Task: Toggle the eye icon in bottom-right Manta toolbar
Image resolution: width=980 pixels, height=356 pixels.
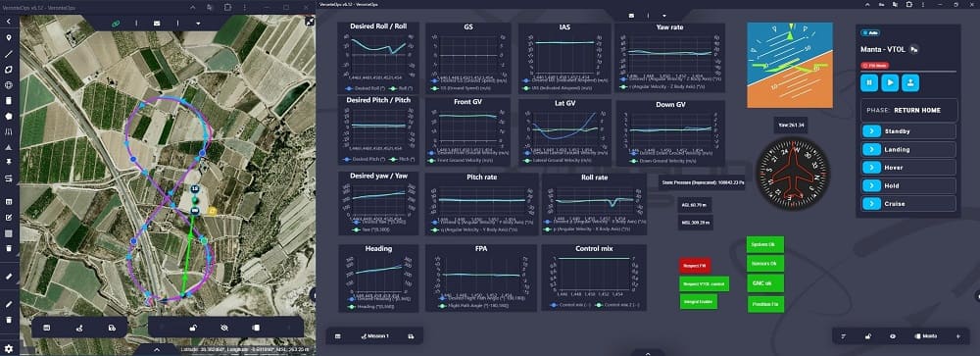Action: [893, 336]
